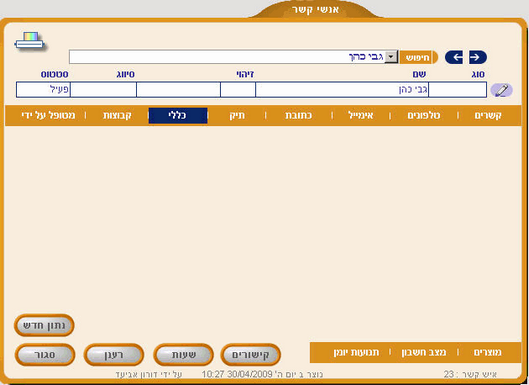Viewport: 529px width, 385px height.
Task: Open the מטופל על ידי tab
Action: point(48,115)
